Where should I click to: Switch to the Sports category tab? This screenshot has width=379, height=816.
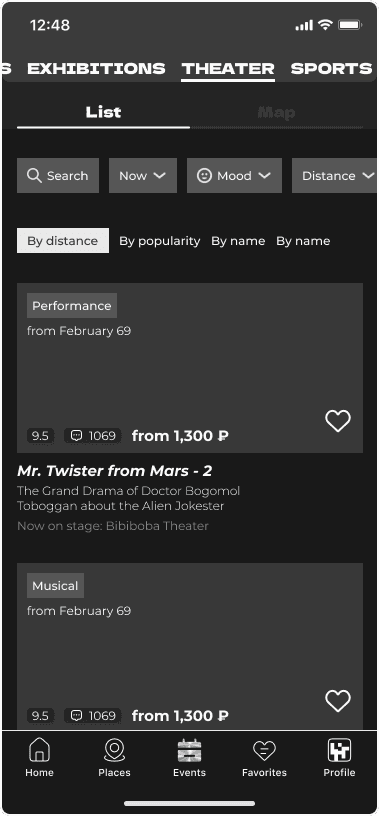point(332,68)
